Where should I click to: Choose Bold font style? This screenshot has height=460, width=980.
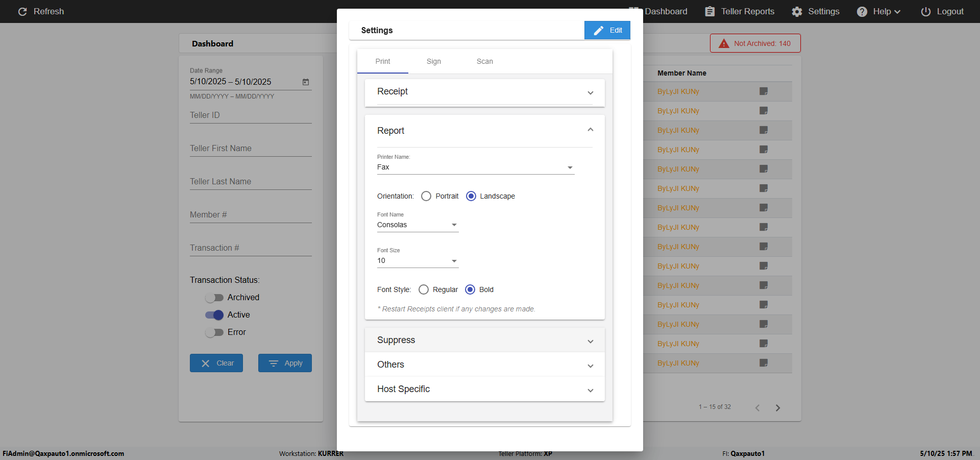(471, 289)
